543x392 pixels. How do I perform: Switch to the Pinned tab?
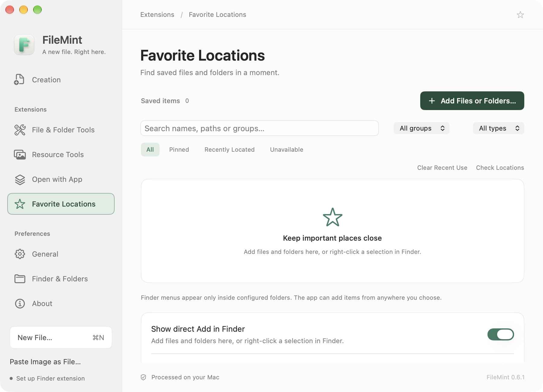179,150
